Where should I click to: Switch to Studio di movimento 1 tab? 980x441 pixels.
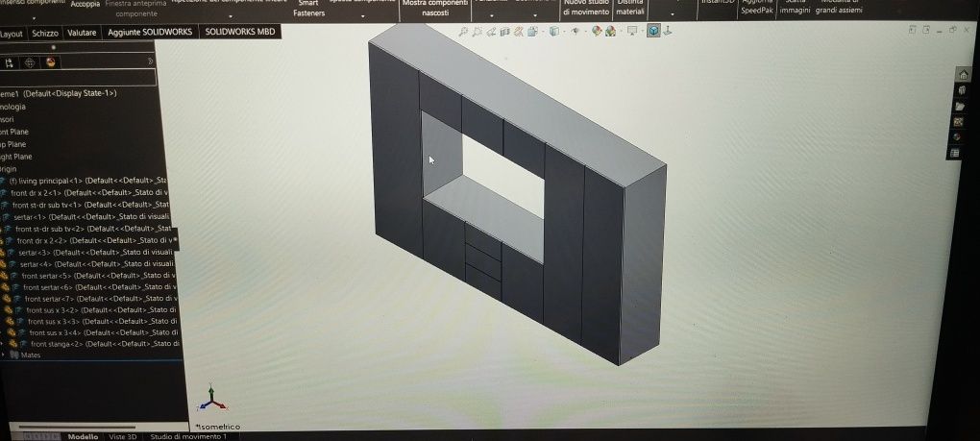(188, 436)
